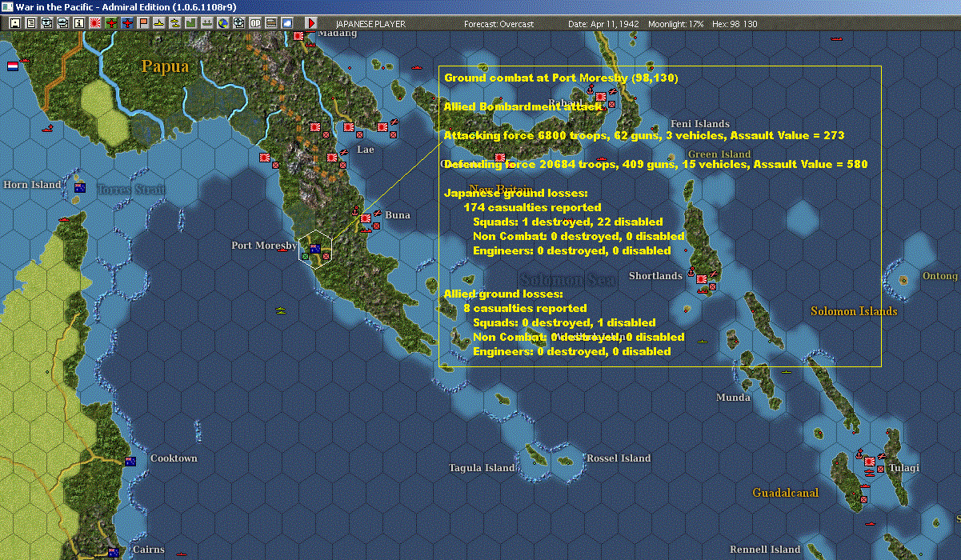The height and width of the screenshot is (560, 961).
Task: Click the window title bar app icon
Action: coord(7,6)
